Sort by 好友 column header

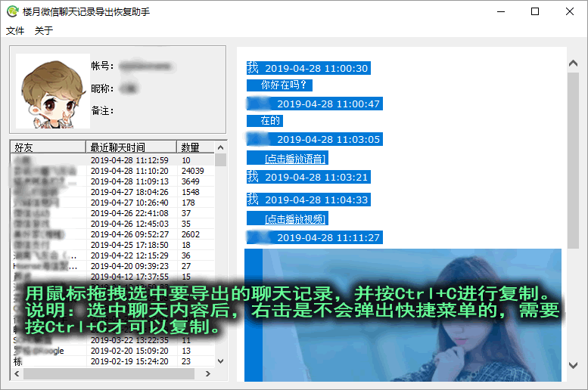coord(48,147)
